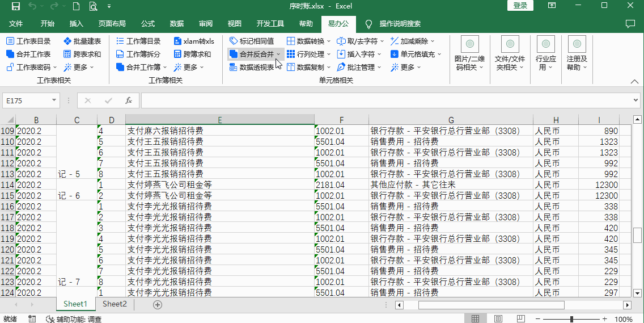Click 100% zoom level
Image resolution: width=644 pixels, height=323 pixels.
624,319
